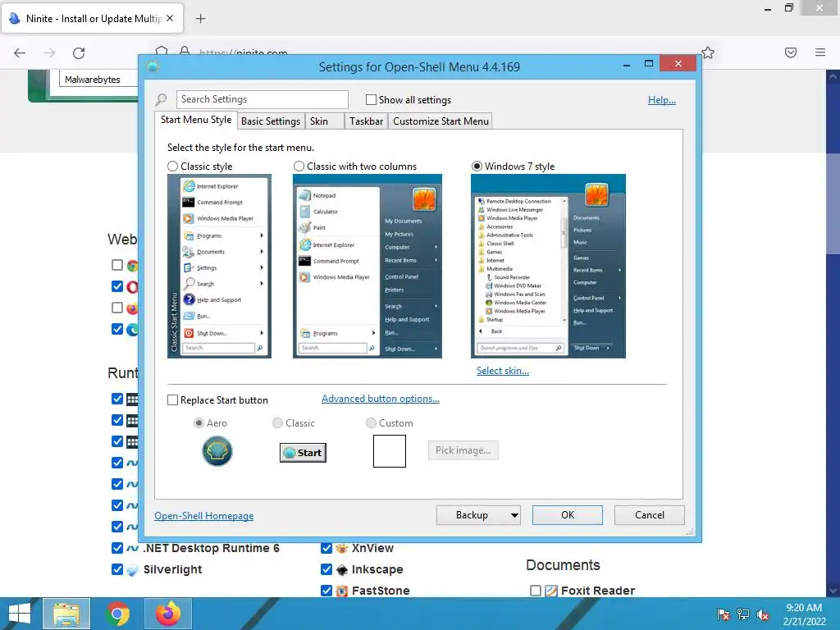
Task: Click the Malwarebytes entry on Ninite page
Action: pos(93,80)
